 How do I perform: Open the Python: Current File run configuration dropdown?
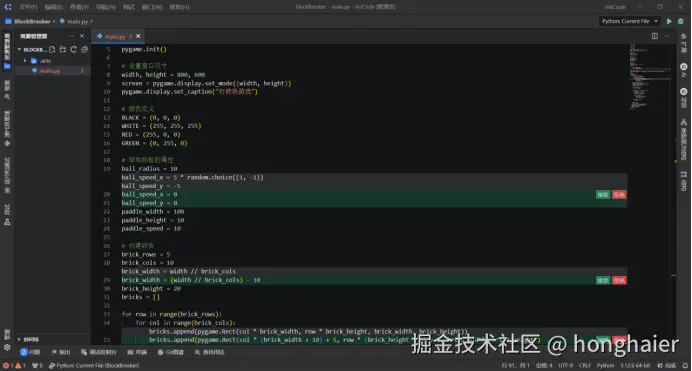630,21
